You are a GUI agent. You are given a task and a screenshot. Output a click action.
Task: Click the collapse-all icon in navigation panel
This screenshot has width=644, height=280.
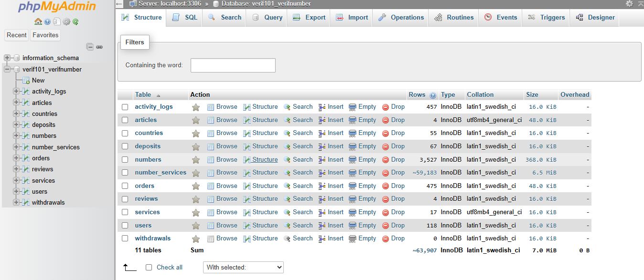click(x=90, y=47)
